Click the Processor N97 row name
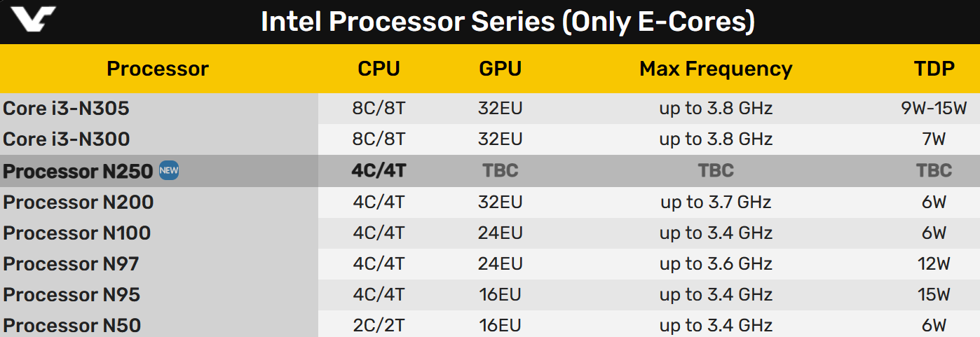 pyautogui.click(x=72, y=263)
